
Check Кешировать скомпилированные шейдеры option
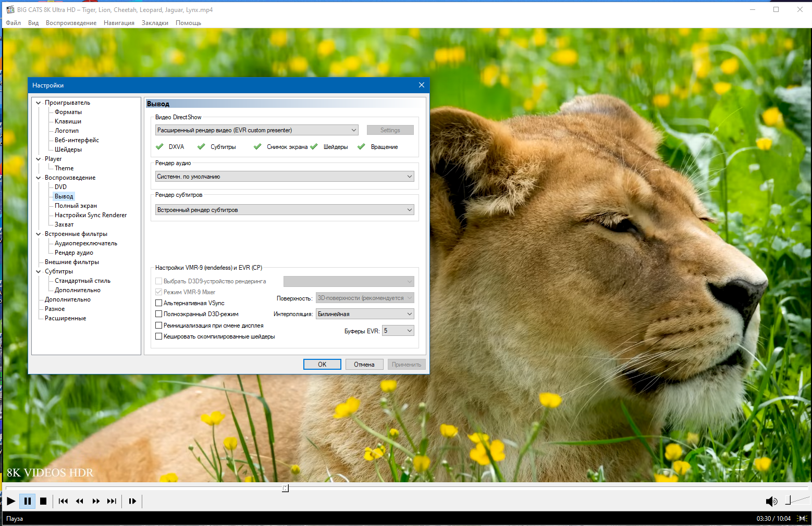click(159, 336)
